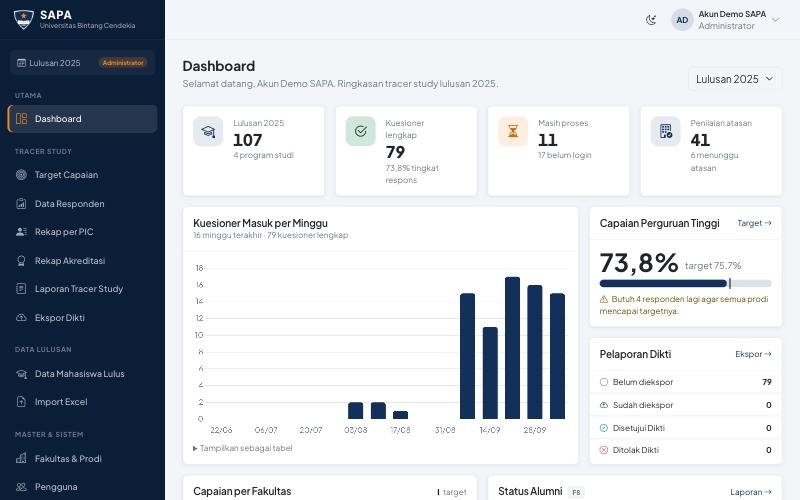800x500 pixels.
Task: Click the Rekap Akreditasi award icon
Action: (21, 261)
